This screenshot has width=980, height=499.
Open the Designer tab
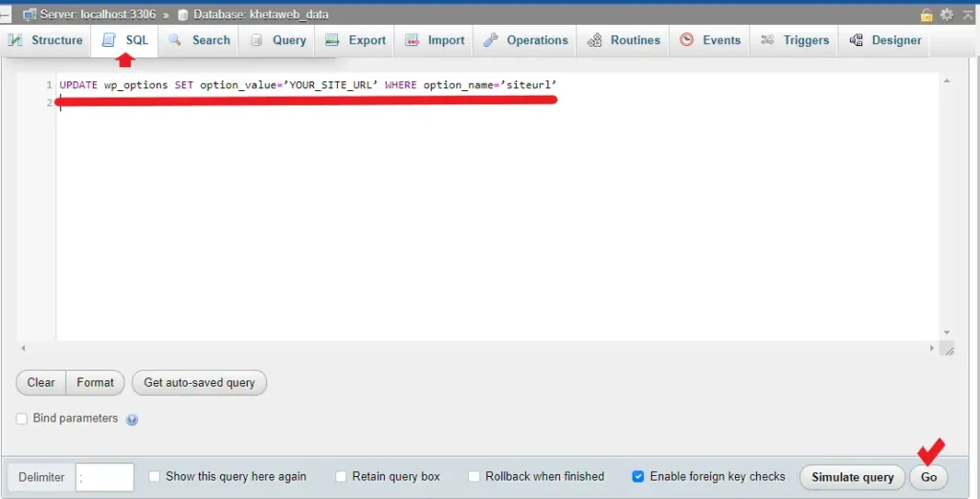coord(885,40)
